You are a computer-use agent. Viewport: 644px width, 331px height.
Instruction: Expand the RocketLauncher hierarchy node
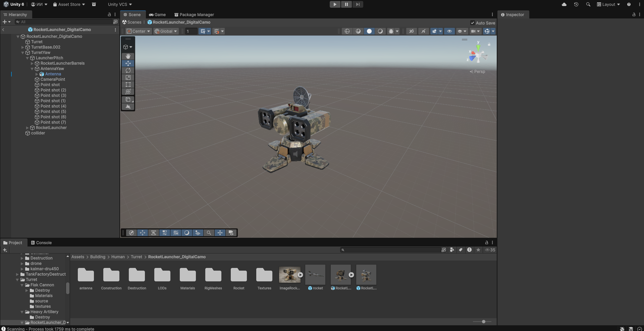pyautogui.click(x=28, y=128)
